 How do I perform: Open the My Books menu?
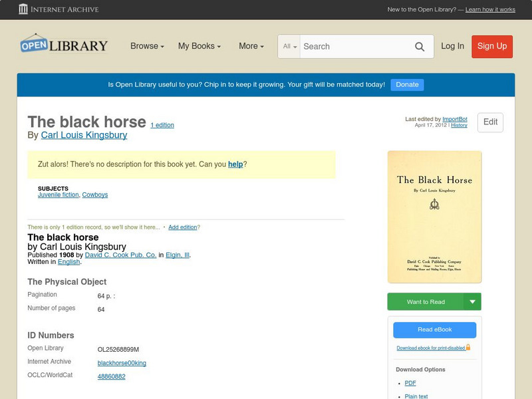click(200, 47)
